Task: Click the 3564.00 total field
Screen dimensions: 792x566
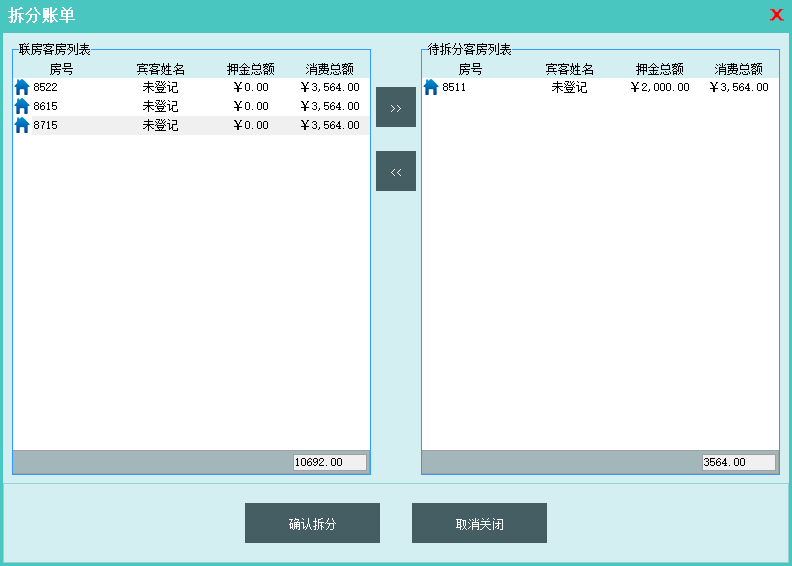Action: 738,462
